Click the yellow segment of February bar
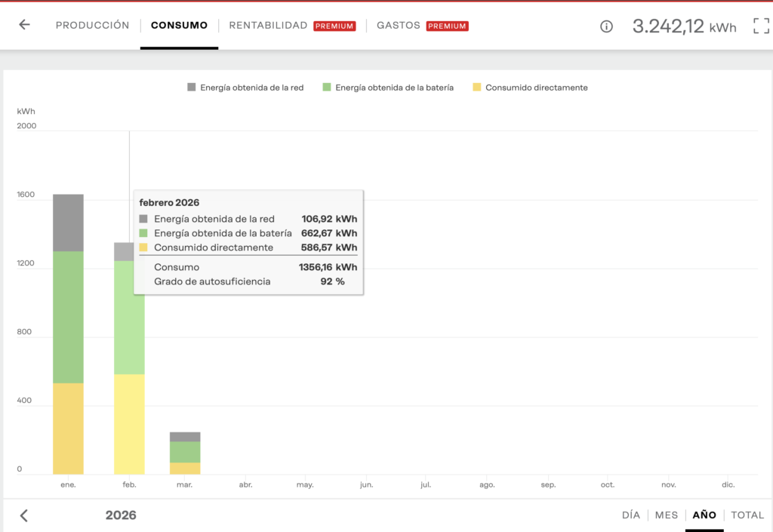Viewport: 773px width, 532px height. click(129, 423)
